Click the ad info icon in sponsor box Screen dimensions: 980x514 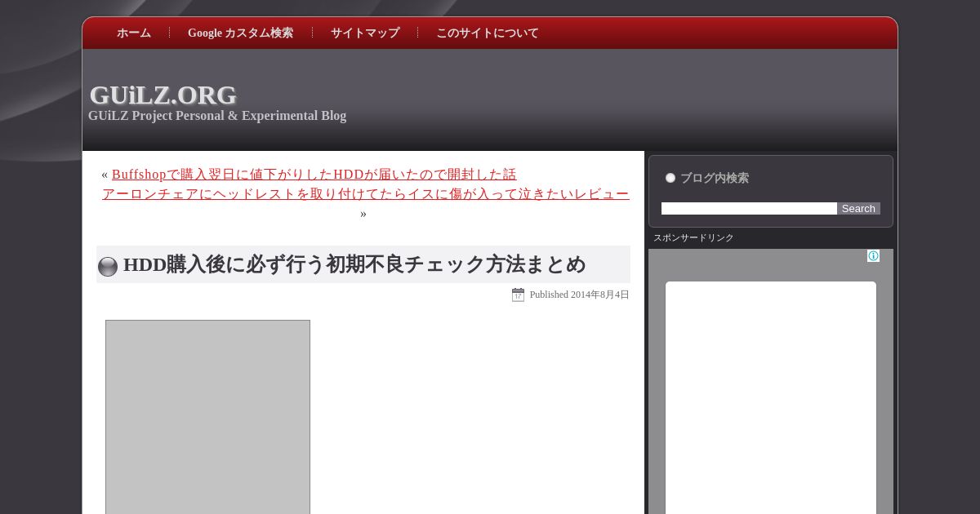[x=873, y=256]
